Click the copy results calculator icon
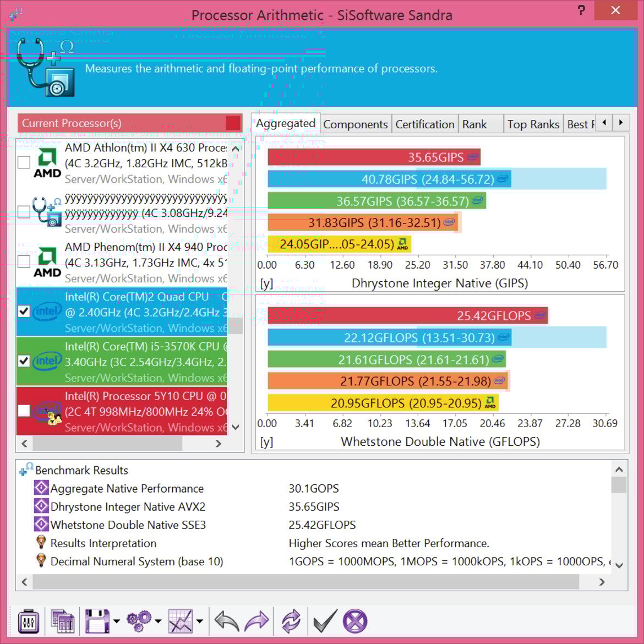The image size is (644, 644). click(x=62, y=621)
